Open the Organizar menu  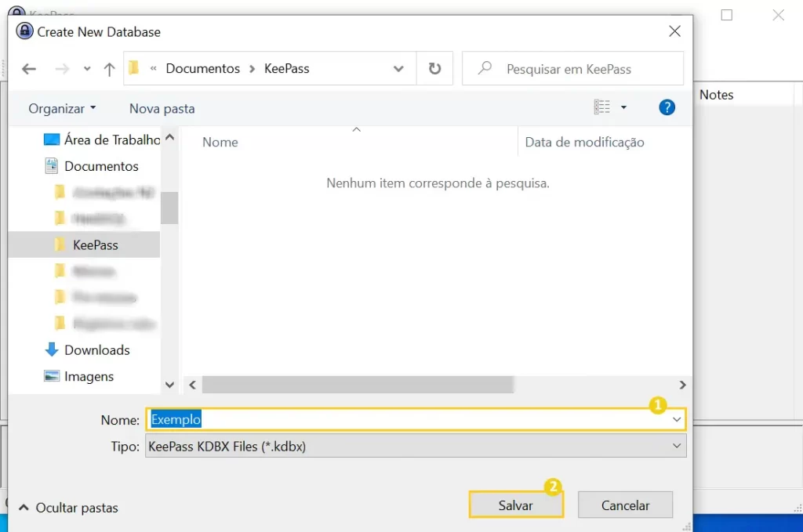coord(62,108)
